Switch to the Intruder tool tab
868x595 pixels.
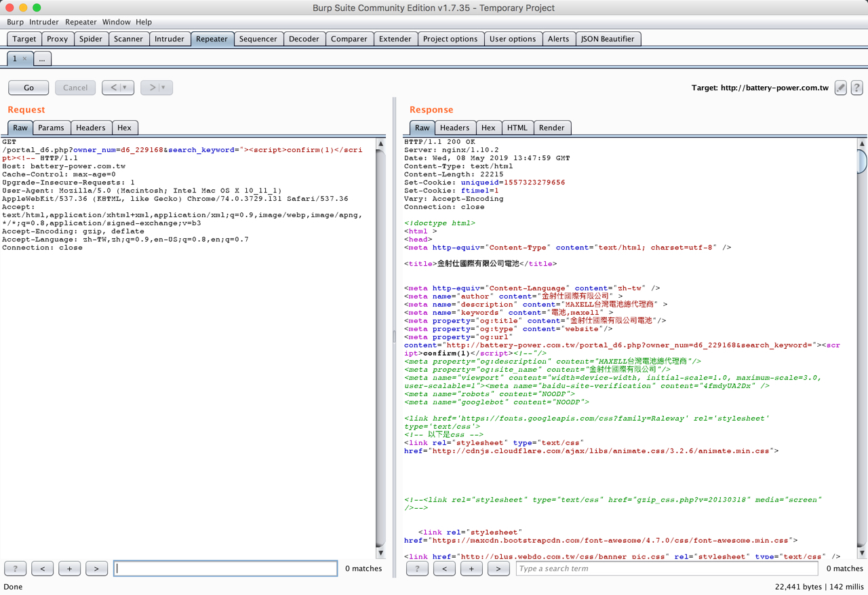[170, 39]
